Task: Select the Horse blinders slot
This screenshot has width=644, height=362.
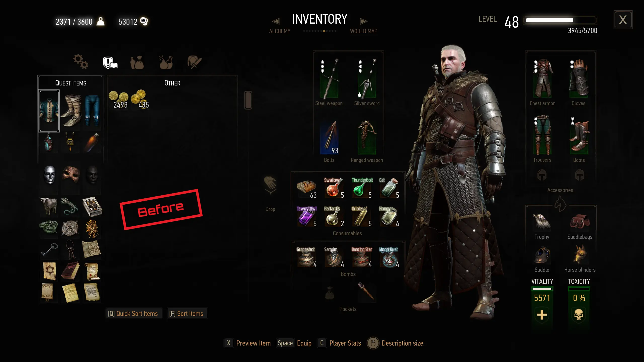Action: pos(579,255)
